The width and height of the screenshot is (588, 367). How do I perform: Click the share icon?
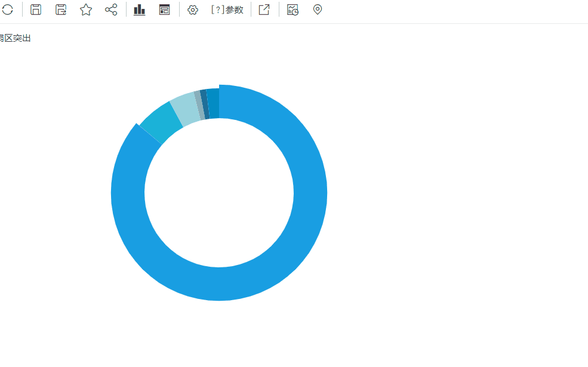pos(111,10)
